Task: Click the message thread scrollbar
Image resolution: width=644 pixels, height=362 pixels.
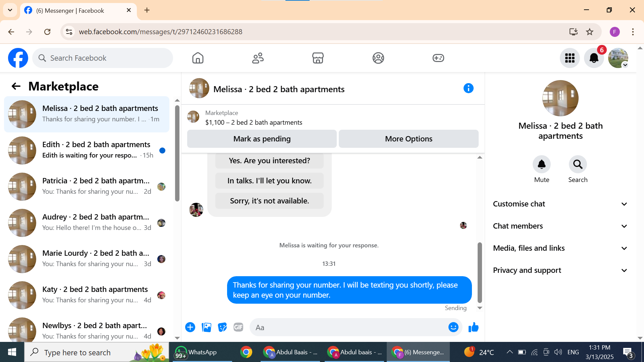Action: click(480, 272)
